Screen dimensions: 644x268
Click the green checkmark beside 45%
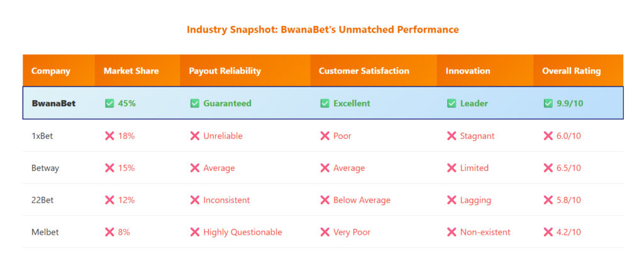click(109, 103)
